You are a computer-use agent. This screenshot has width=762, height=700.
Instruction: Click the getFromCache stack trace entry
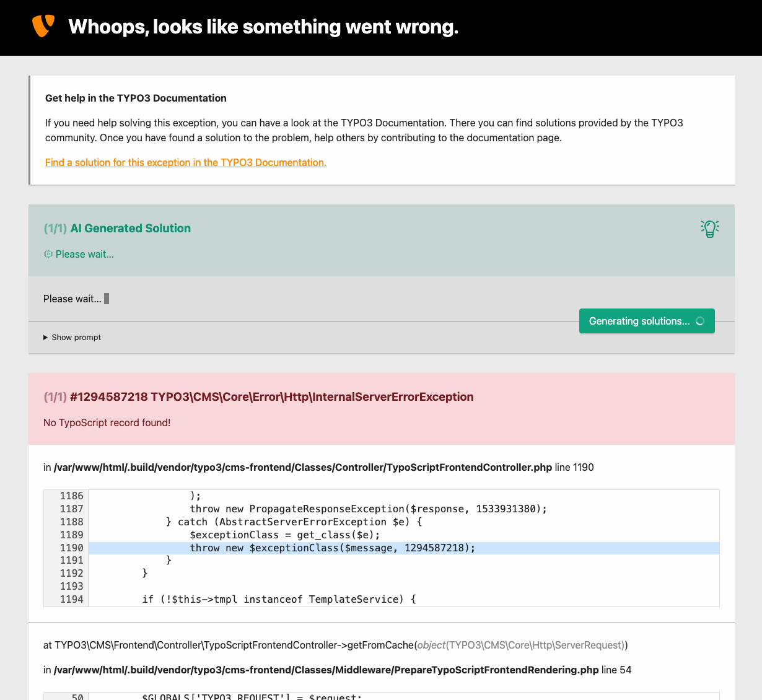[335, 645]
